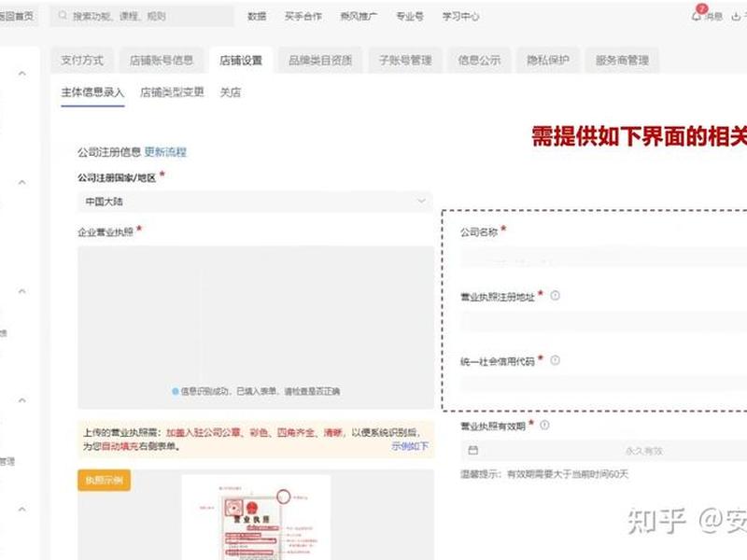Switch to 店铺类型变更 sub-tab
747x560 pixels.
tap(172, 92)
